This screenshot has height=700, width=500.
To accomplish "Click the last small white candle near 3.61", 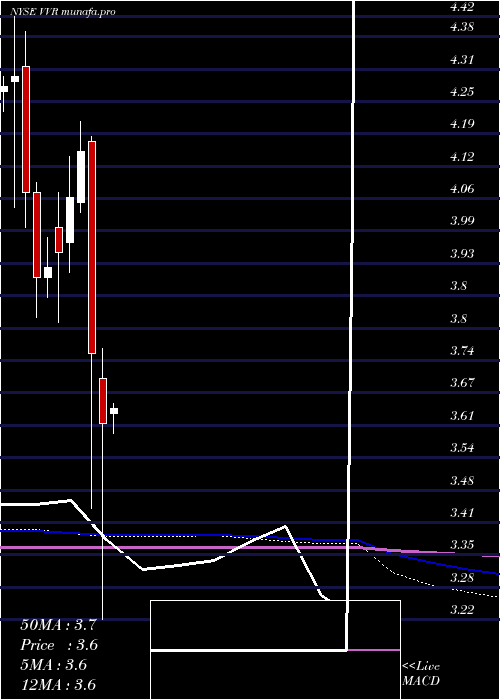I will (114, 411).
